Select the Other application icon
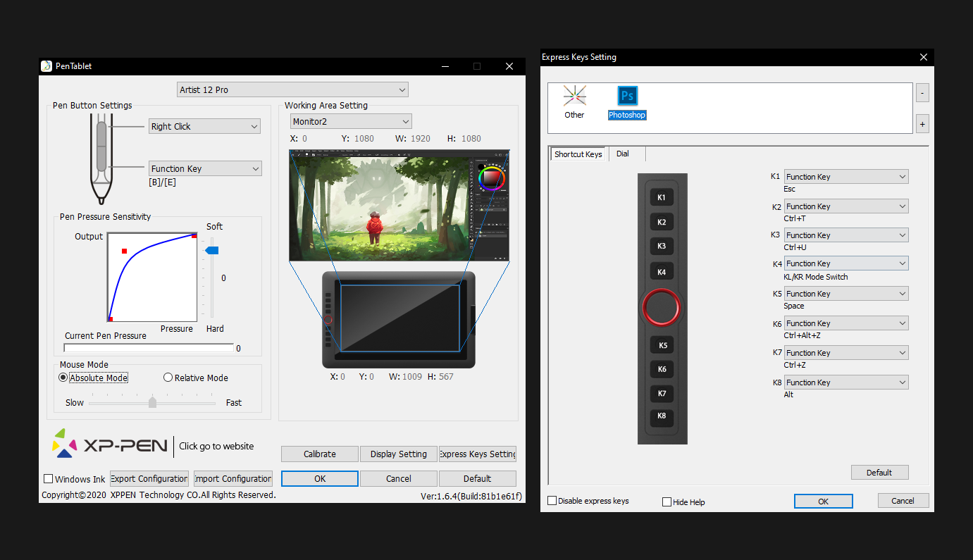The image size is (973, 560). pos(574,97)
